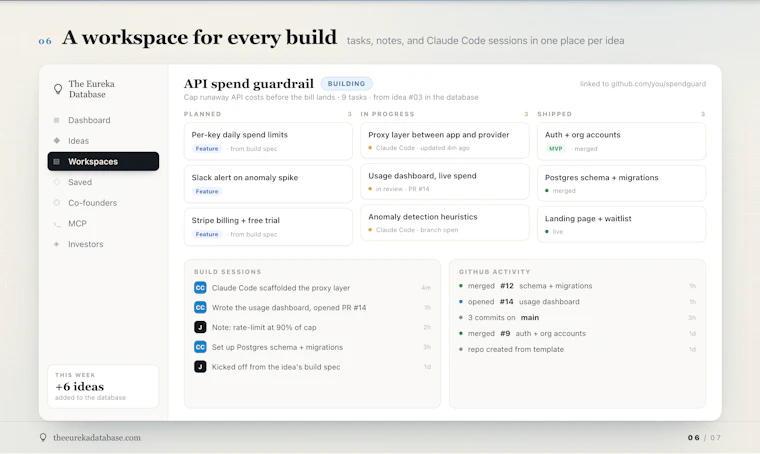Open Dashboard in the sidebar
Viewport: 760px width, 454px height.
[x=103, y=120]
